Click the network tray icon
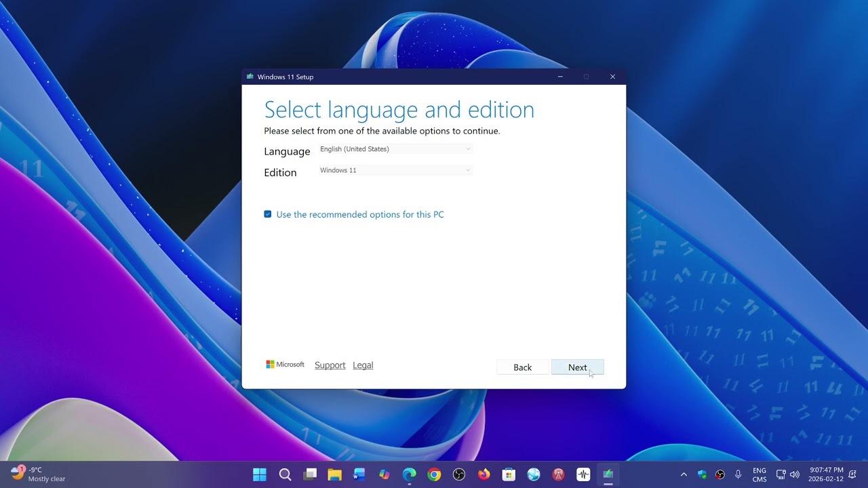Image resolution: width=868 pixels, height=488 pixels. [x=781, y=474]
